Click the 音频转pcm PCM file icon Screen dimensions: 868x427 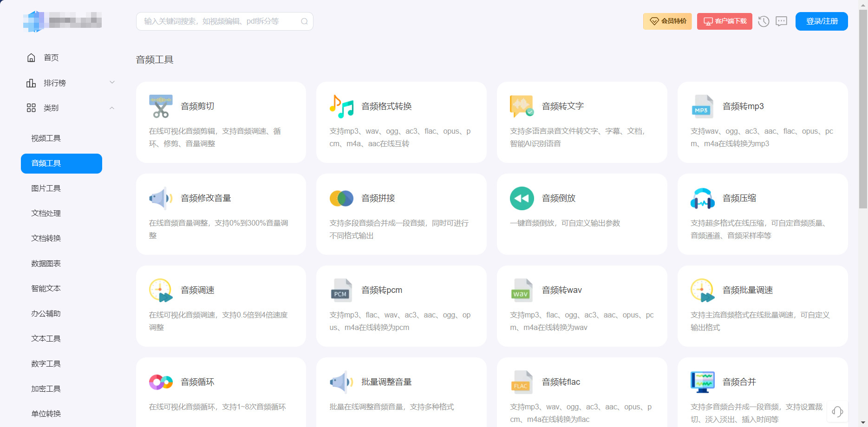pyautogui.click(x=341, y=290)
